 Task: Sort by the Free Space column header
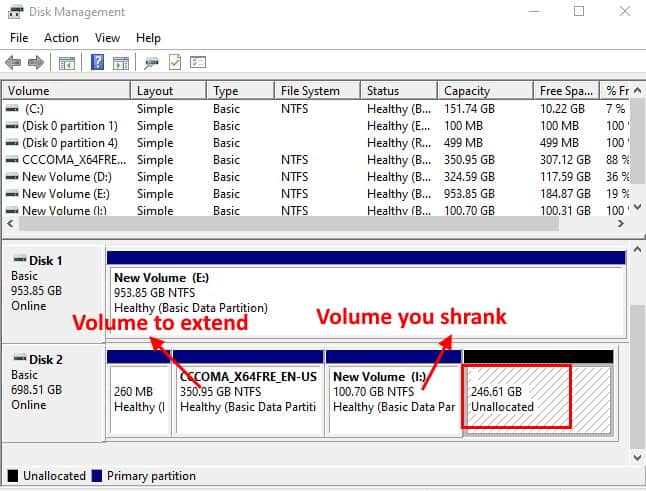[566, 91]
